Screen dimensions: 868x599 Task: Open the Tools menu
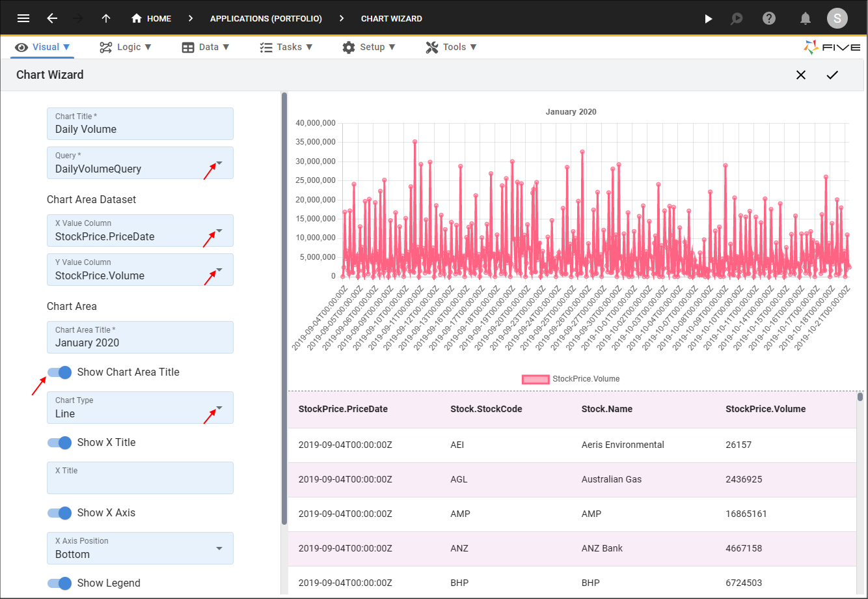click(x=452, y=47)
